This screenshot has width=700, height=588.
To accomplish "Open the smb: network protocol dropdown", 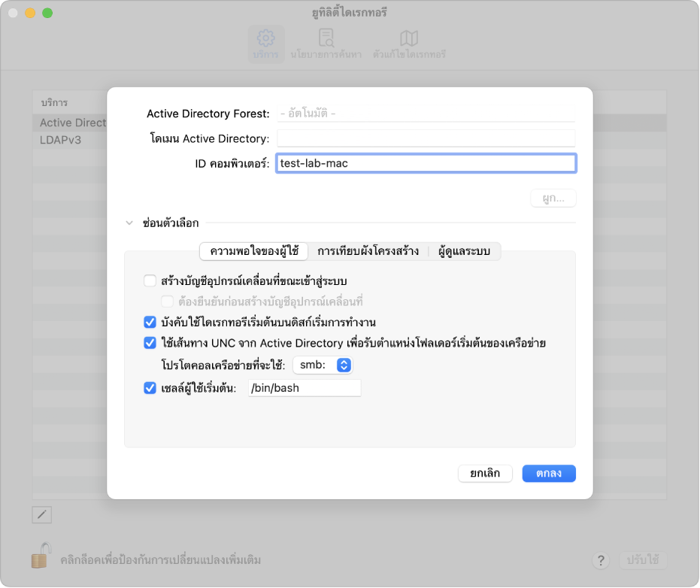I will [323, 365].
